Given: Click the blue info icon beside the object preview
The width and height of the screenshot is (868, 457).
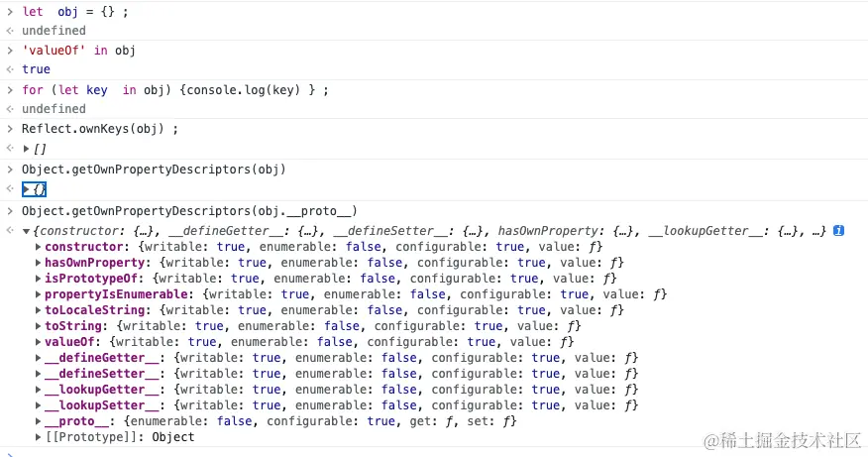Looking at the screenshot, I should click(x=838, y=231).
